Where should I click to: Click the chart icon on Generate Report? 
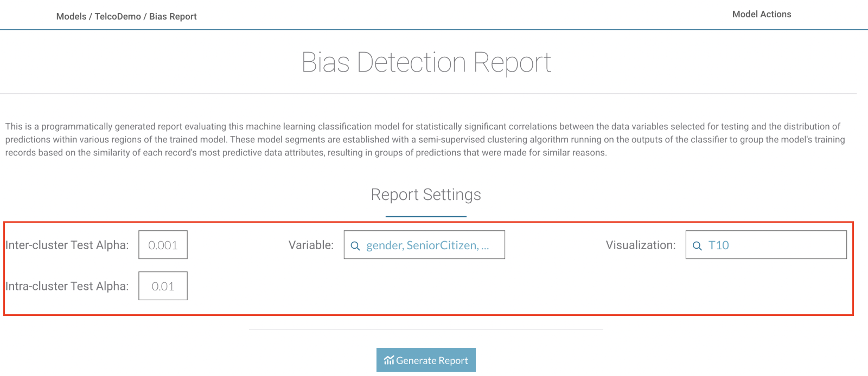point(388,360)
